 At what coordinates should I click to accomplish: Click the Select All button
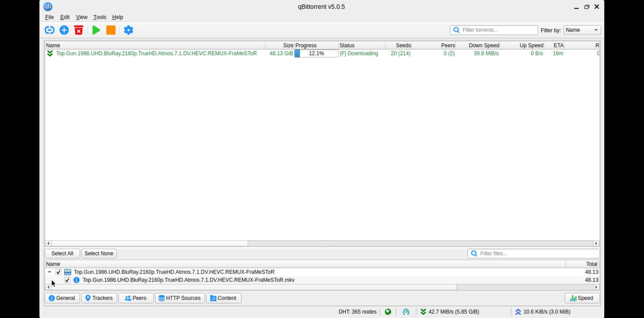[x=62, y=254]
